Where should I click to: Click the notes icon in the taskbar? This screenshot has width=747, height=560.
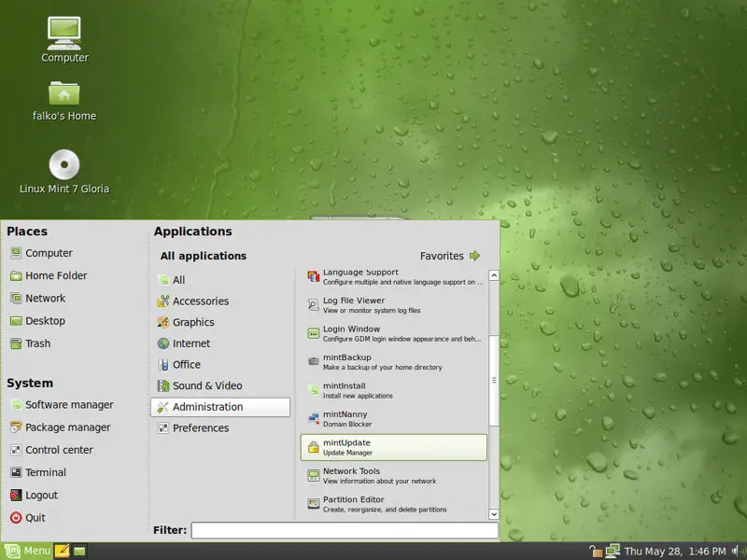pos(62,551)
